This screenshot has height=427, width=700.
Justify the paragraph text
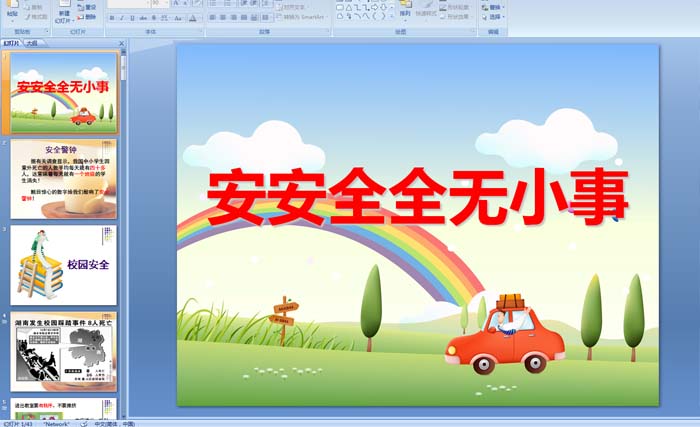(x=244, y=17)
